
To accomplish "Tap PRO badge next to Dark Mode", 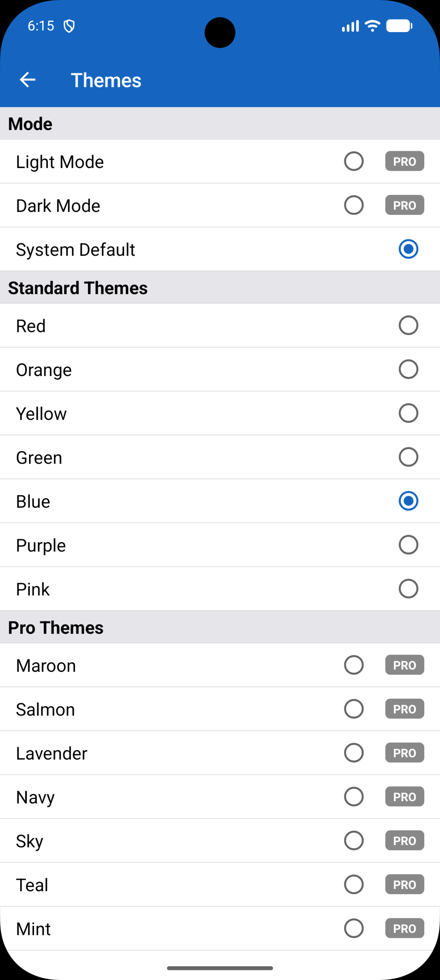I will tap(404, 205).
